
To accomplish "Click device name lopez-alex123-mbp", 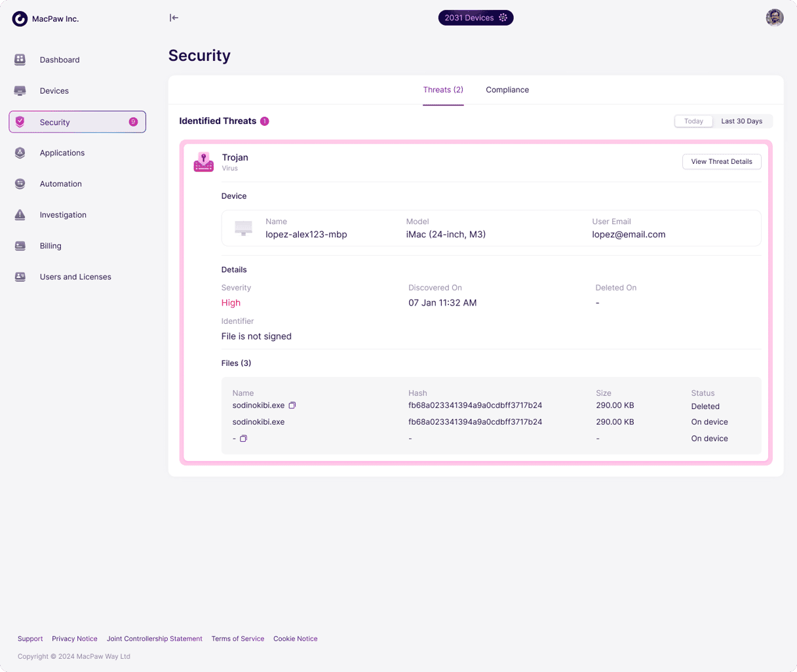I will [x=306, y=235].
